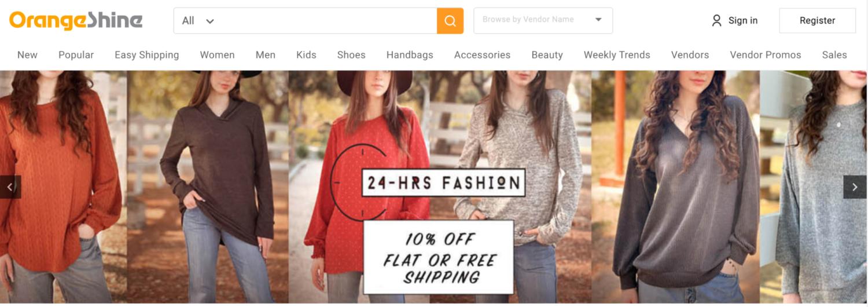Click the user profile icon
Viewport: 868px width, 307px height.
coord(716,21)
